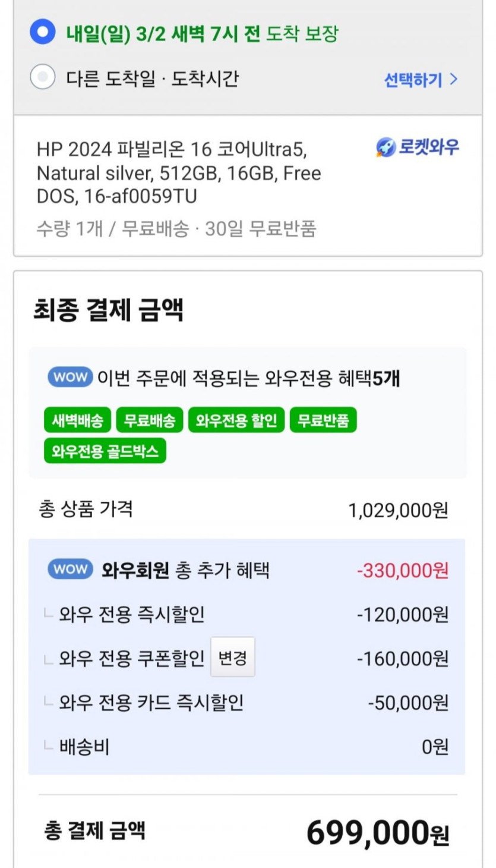Click the 와우 전용 쿠폰할인 label
This screenshot has height=868, width=496.
(x=132, y=659)
